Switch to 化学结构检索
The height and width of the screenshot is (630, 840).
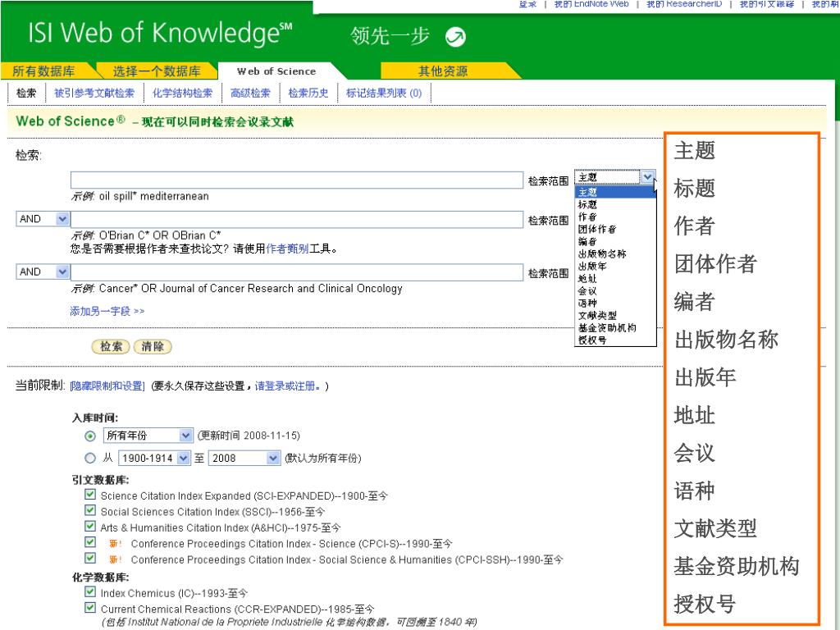point(183,94)
